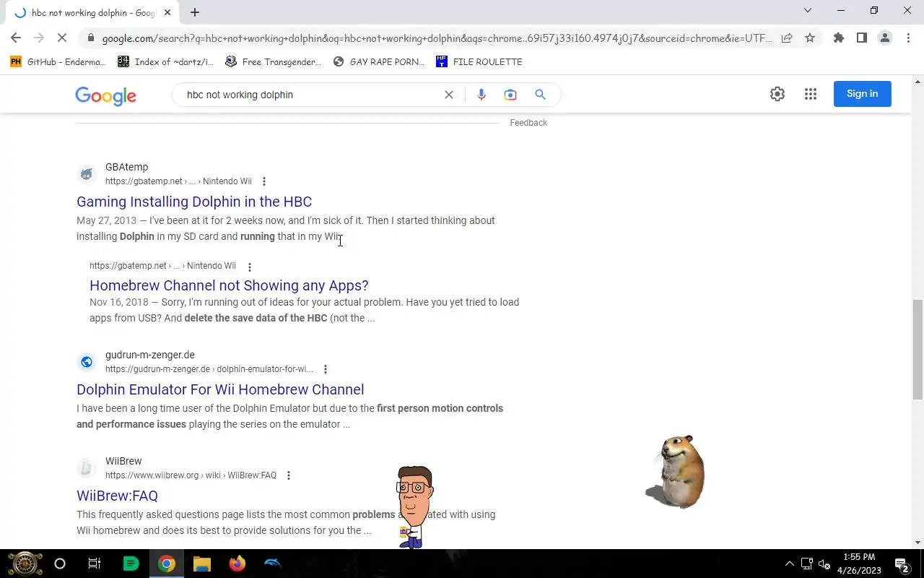Open FILE ROULETTE bookmark
Image resolution: width=924 pixels, height=578 pixels.
click(x=479, y=61)
